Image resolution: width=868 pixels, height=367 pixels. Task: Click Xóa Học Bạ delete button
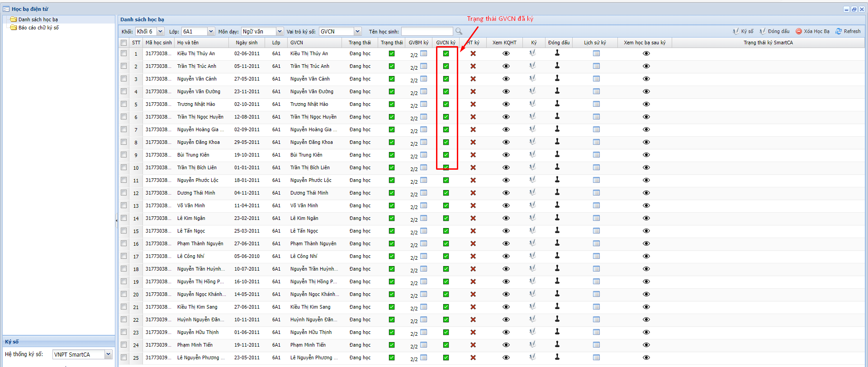812,31
